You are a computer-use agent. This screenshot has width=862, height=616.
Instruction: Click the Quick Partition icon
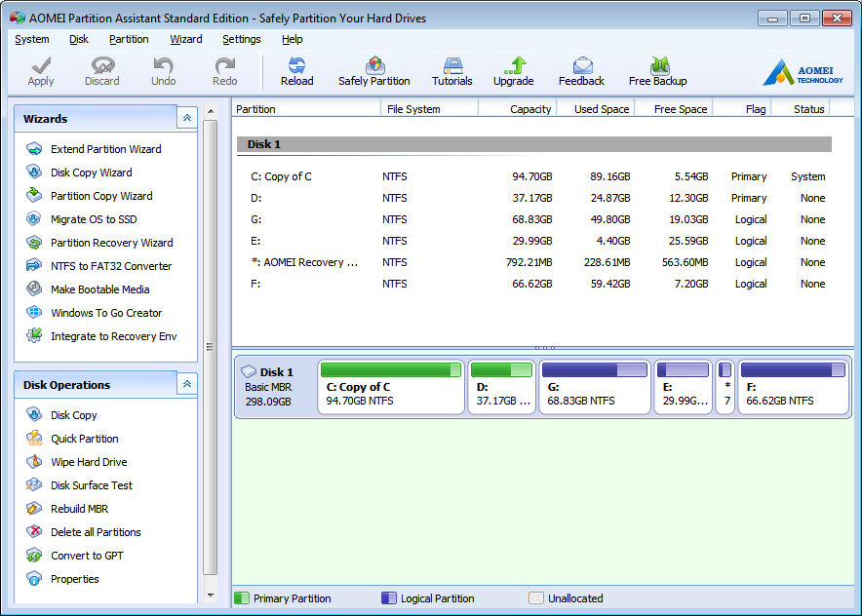pos(34,439)
